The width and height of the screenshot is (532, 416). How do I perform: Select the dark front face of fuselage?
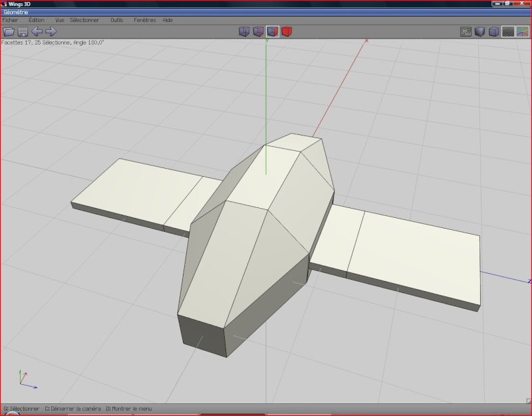point(203,336)
